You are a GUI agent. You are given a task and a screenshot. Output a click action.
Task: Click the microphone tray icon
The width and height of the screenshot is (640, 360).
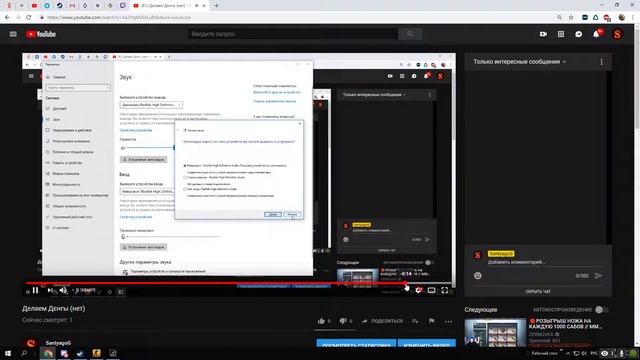point(622,353)
